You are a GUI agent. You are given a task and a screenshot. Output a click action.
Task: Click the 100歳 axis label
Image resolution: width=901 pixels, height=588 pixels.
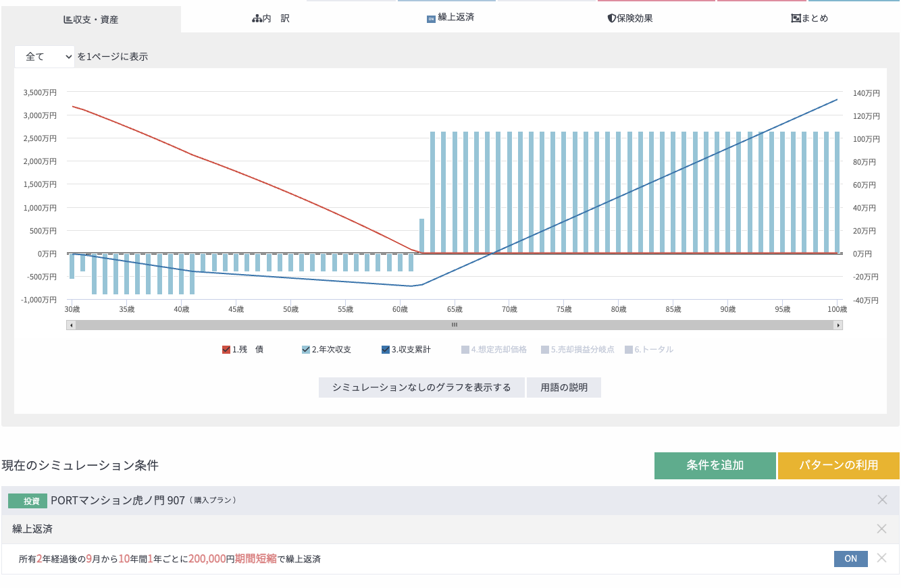837,309
